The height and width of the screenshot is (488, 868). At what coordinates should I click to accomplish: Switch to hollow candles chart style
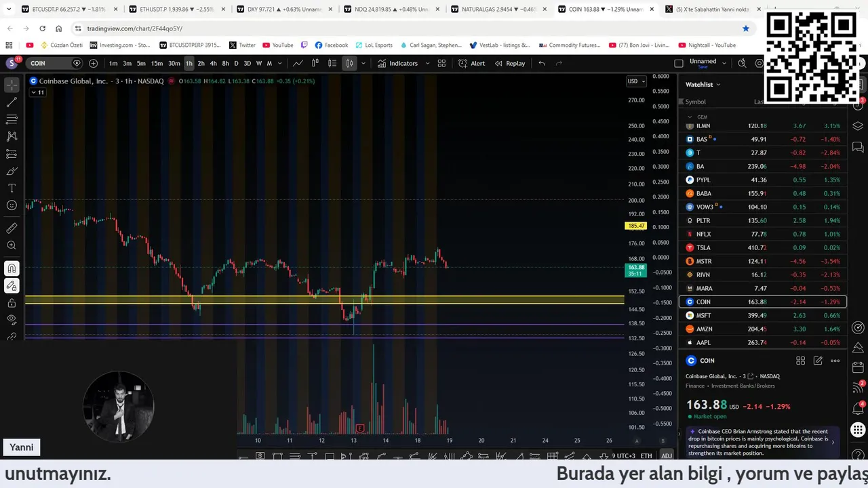point(315,63)
